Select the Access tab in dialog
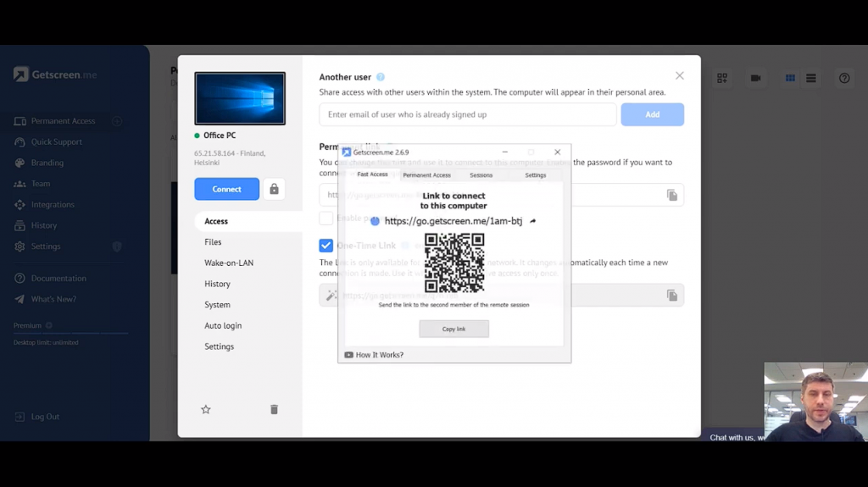The image size is (868, 487). click(x=216, y=221)
